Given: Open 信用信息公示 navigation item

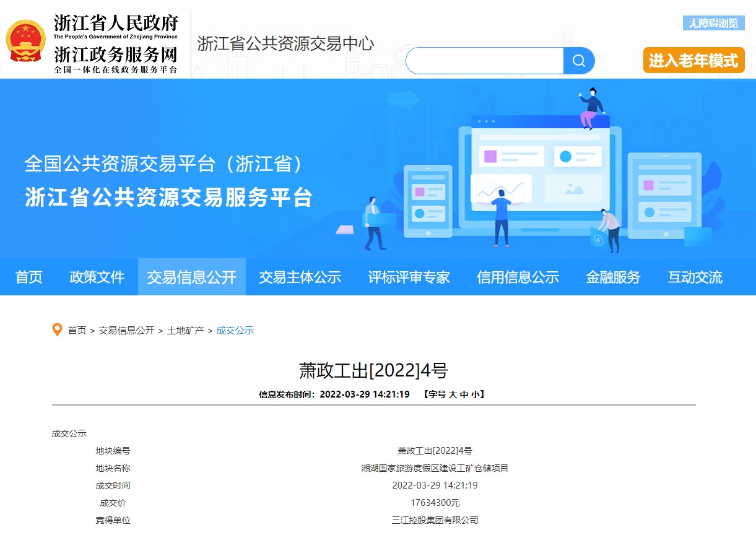Looking at the screenshot, I should point(518,277).
